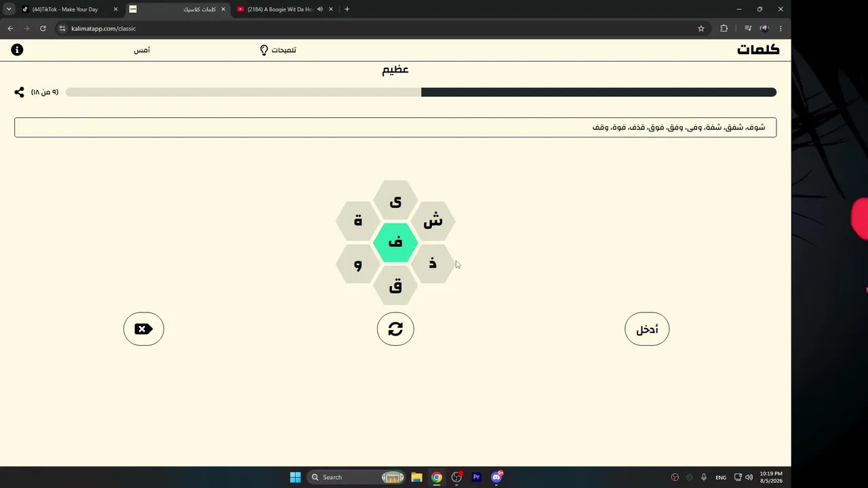Open the OBS Studio taskbar icon
Viewport: 868px width, 488px height.
456,477
